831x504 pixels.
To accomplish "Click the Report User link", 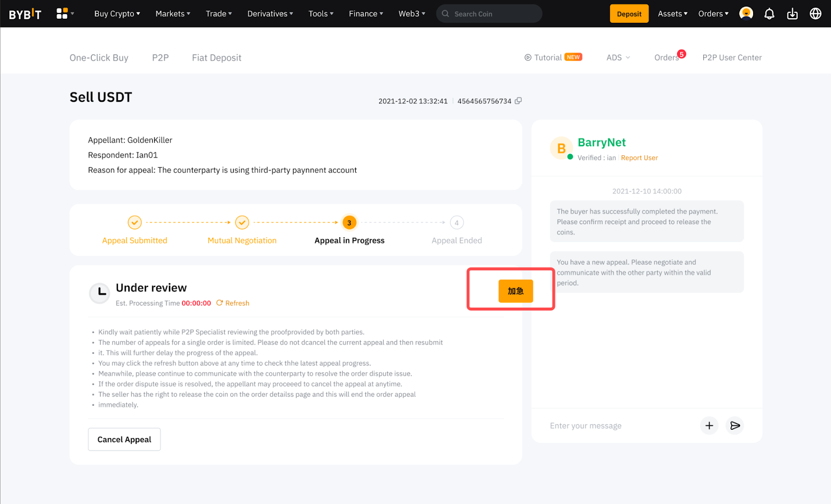I will tap(639, 158).
